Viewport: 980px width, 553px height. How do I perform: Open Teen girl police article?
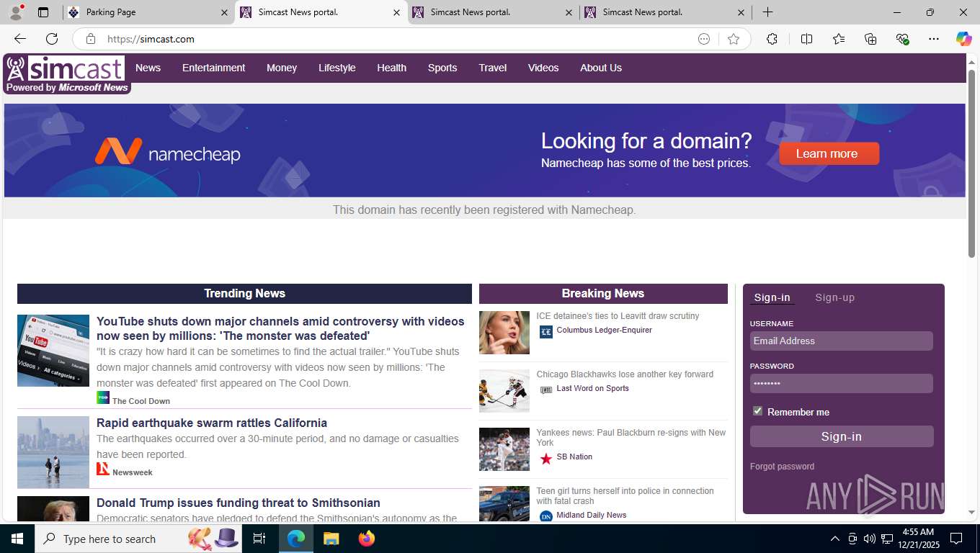tap(625, 495)
